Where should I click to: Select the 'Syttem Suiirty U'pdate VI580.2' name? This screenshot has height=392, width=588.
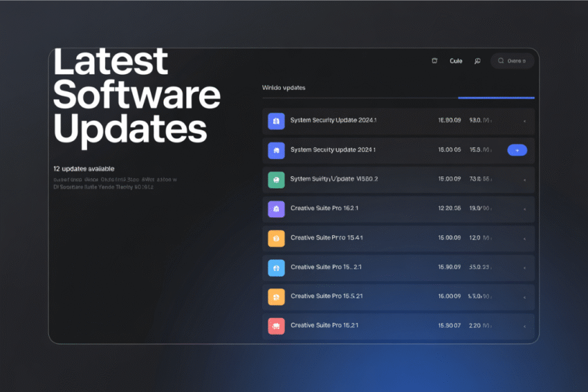tap(334, 179)
